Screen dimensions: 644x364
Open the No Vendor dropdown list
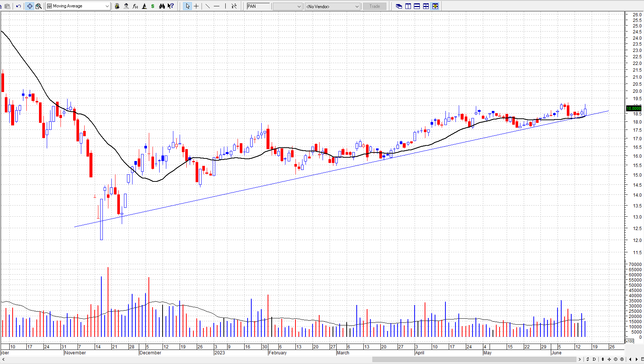[x=357, y=6]
